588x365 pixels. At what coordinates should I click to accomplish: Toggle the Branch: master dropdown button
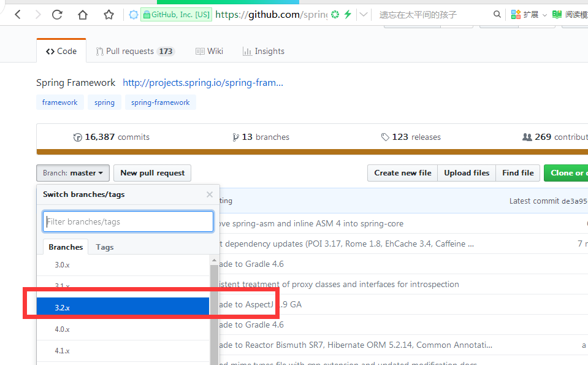click(x=73, y=173)
